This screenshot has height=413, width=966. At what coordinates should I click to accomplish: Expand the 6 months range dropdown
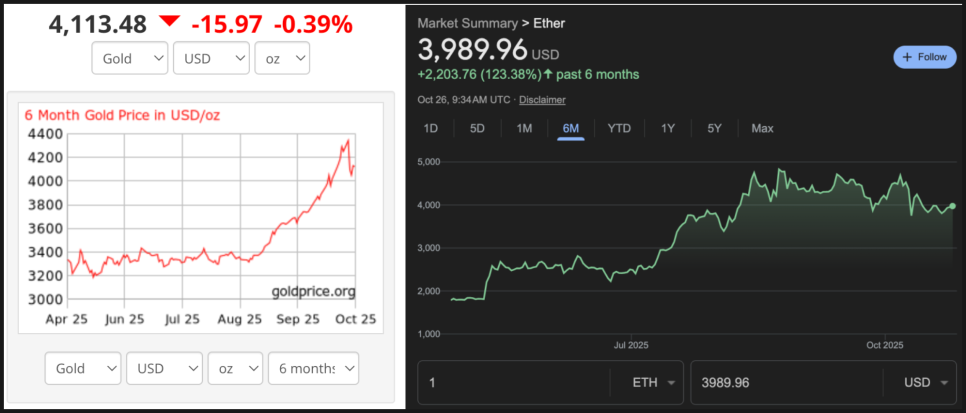pos(313,368)
